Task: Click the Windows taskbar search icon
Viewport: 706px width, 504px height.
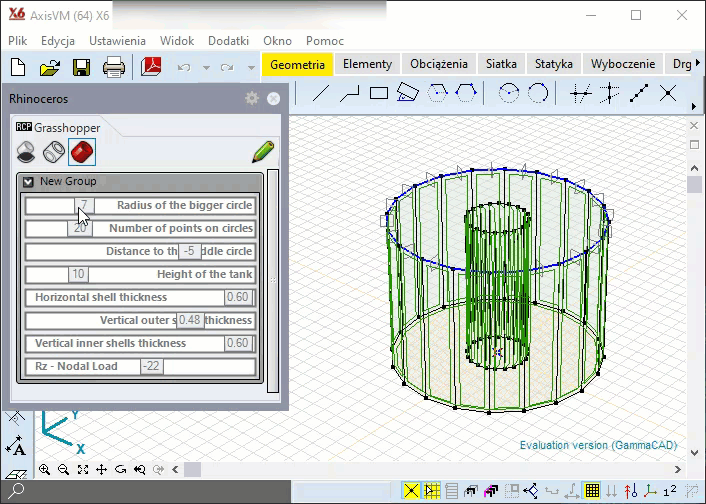Action: (17, 491)
